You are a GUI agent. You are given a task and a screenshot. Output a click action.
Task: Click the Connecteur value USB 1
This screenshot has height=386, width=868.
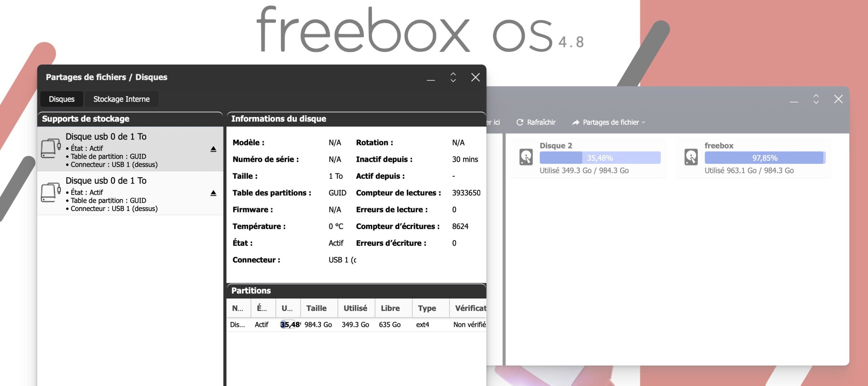(342, 260)
